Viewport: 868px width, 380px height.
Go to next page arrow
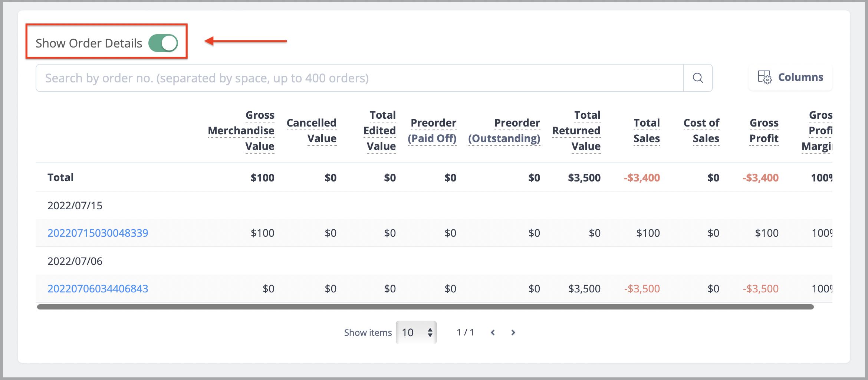513,332
